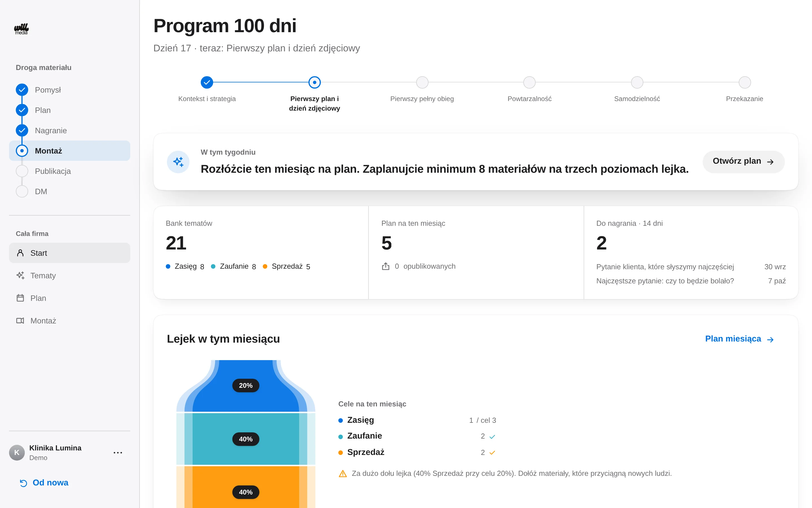Click the Plan na ten miesiąc value 5

point(387,243)
